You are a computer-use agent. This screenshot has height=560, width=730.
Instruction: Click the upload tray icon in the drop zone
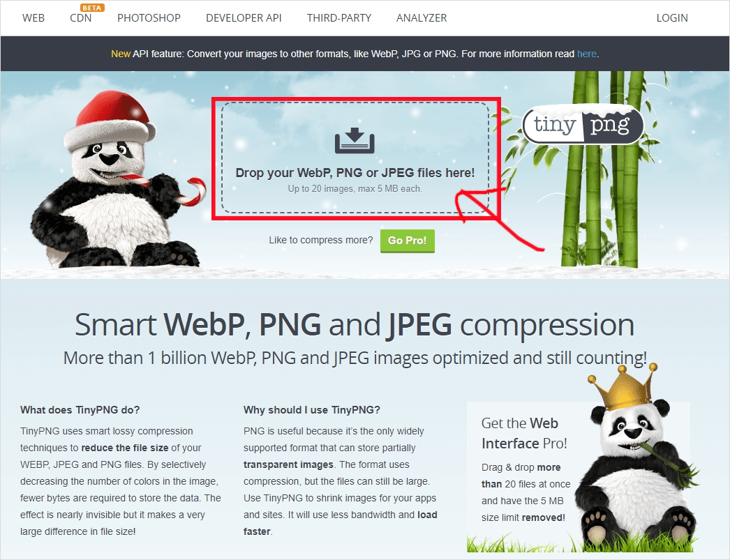tap(355, 140)
